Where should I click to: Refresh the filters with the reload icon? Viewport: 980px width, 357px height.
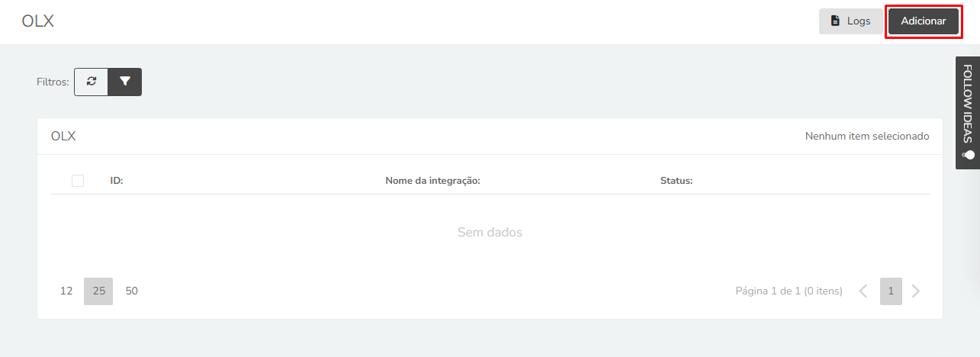[x=92, y=82]
